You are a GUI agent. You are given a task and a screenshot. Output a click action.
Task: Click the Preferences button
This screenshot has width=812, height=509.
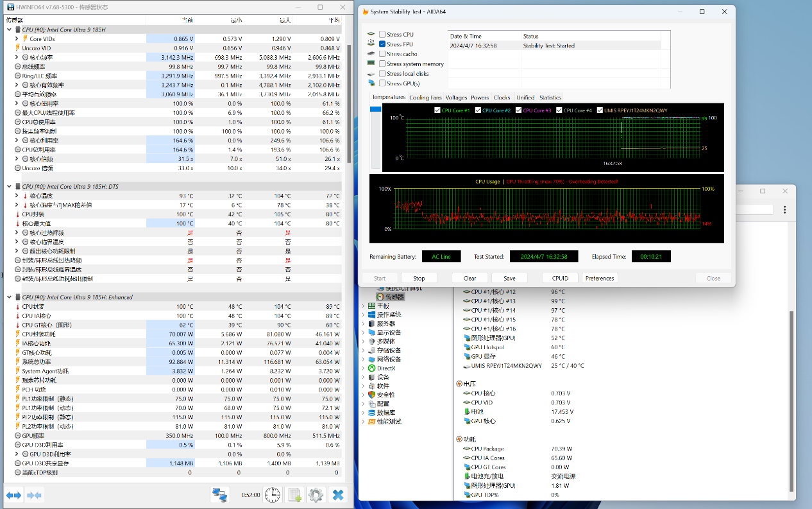tap(600, 279)
